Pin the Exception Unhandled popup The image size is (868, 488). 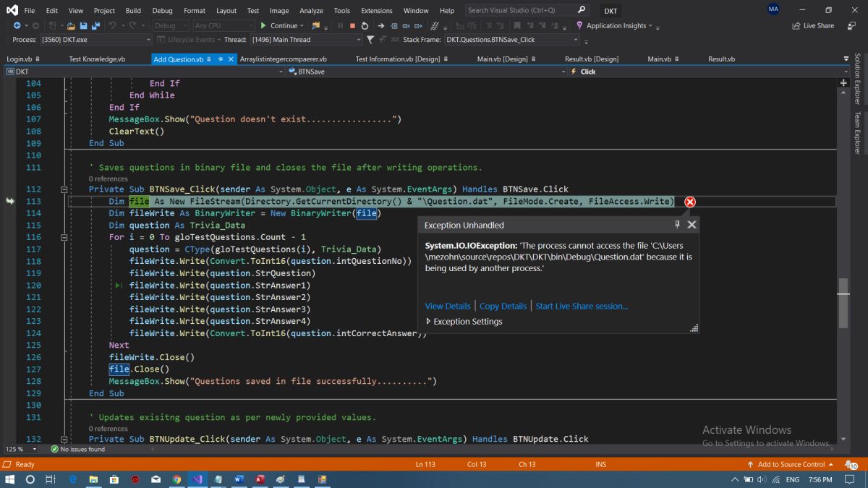click(x=678, y=225)
